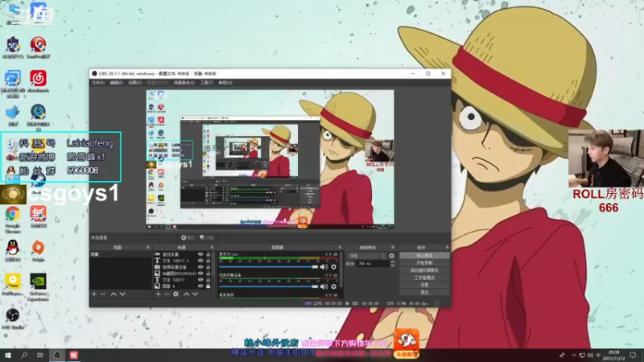Toggle lock on the 游戏采集 source
The height and width of the screenshot is (362, 644).
tap(208, 254)
